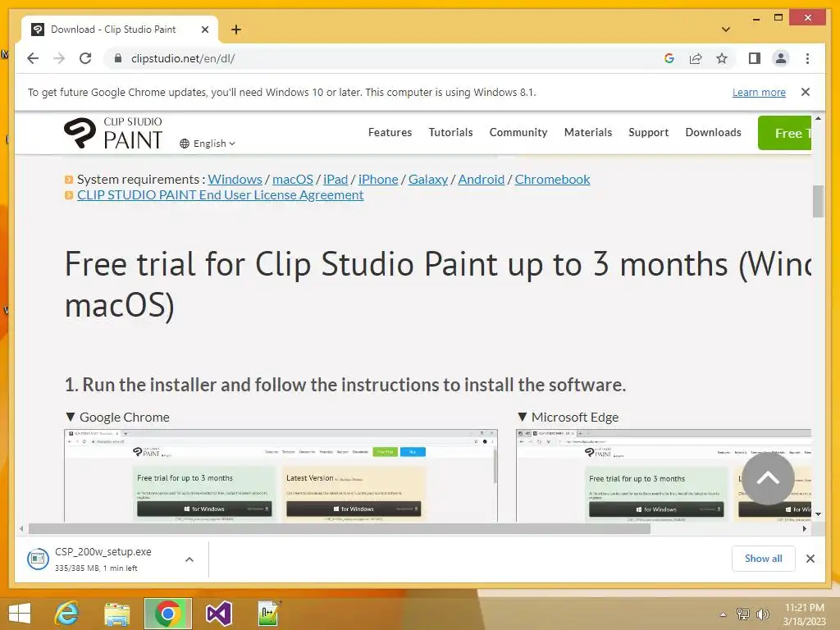Open macOS system requirements link
The height and width of the screenshot is (630, 840).
coord(293,180)
